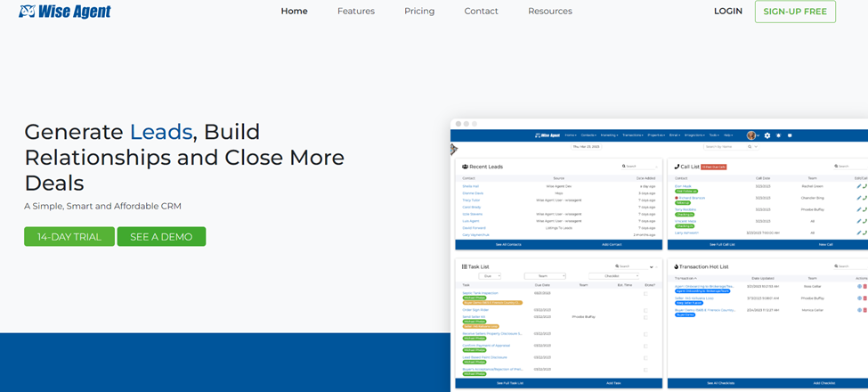This screenshot has width=868, height=392.
Task: Click the pencil edit icon for Larry Ashworth
Action: point(858,233)
